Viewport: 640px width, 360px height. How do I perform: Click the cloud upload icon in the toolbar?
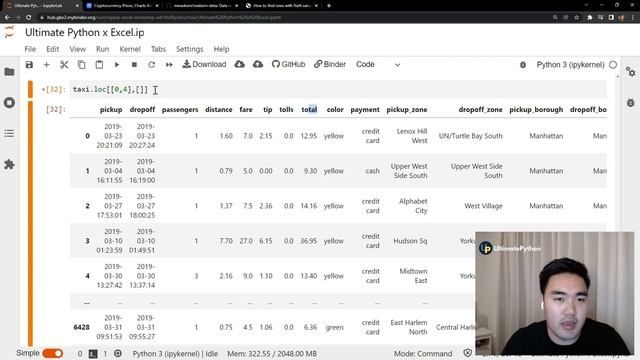pos(258,64)
